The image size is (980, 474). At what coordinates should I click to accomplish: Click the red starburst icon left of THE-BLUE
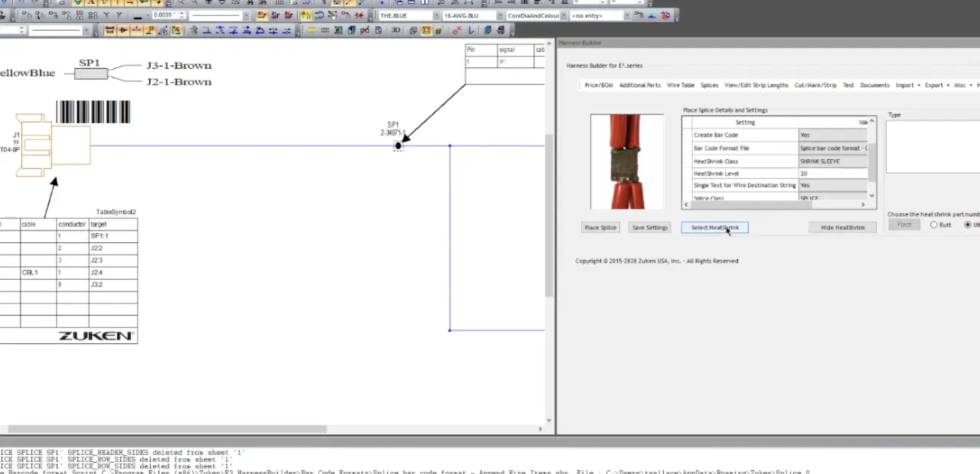click(359, 15)
